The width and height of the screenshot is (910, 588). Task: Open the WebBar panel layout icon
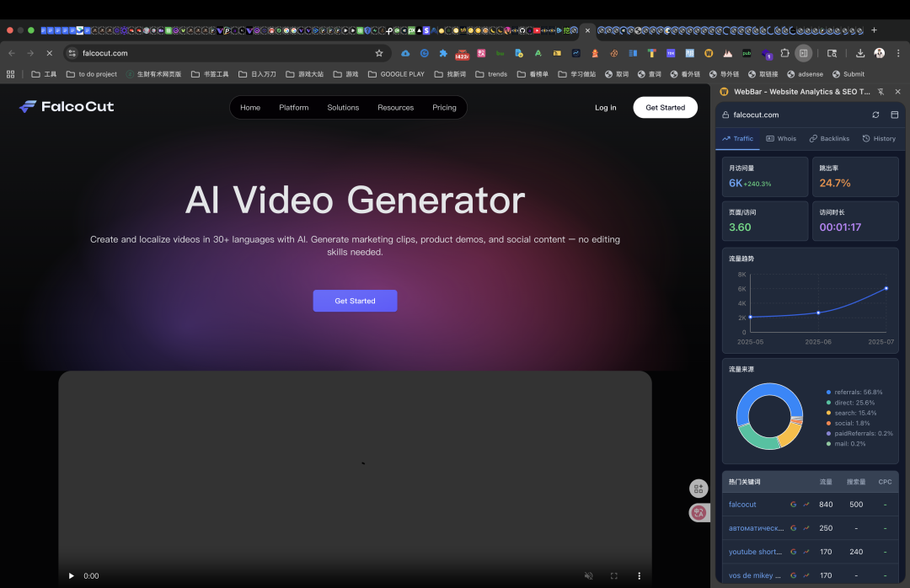tap(894, 115)
